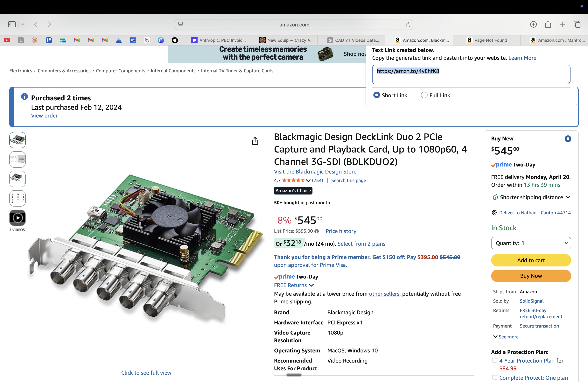Play the product videos thumbnail
This screenshot has height=382, width=588.
tap(17, 218)
